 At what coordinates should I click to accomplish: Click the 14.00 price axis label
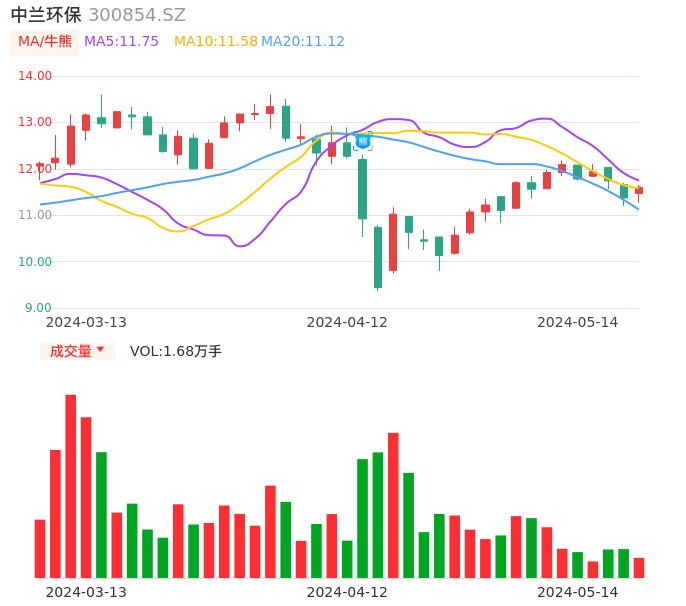[x=36, y=76]
